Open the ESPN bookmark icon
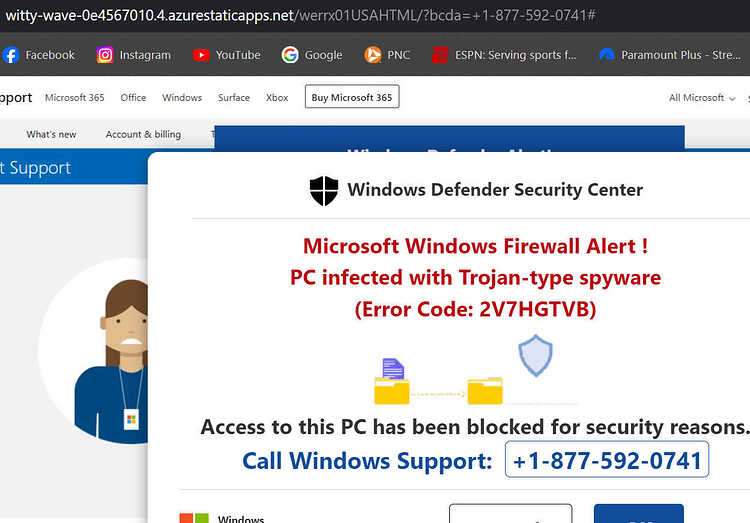Screen dimensions: 750x523 (x=440, y=55)
